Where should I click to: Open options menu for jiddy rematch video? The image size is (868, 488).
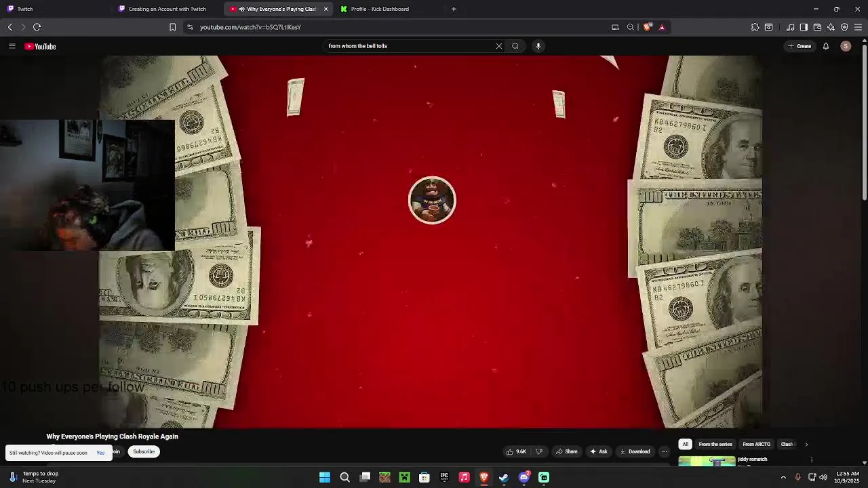click(812, 460)
